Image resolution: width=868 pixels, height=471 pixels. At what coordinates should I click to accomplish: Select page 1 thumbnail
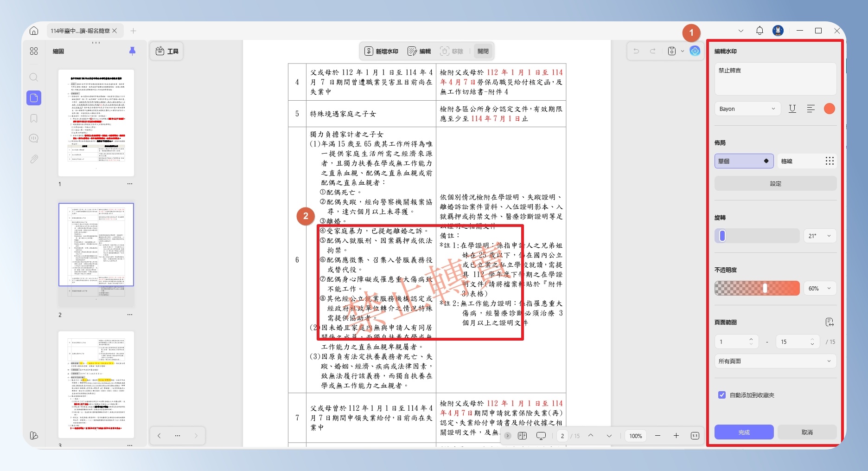[x=96, y=123]
